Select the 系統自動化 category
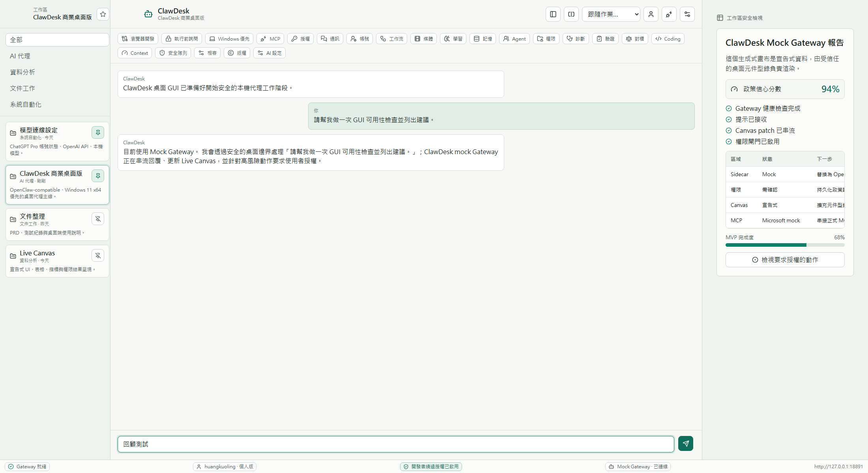Image resolution: width=868 pixels, height=473 pixels. tap(57, 104)
